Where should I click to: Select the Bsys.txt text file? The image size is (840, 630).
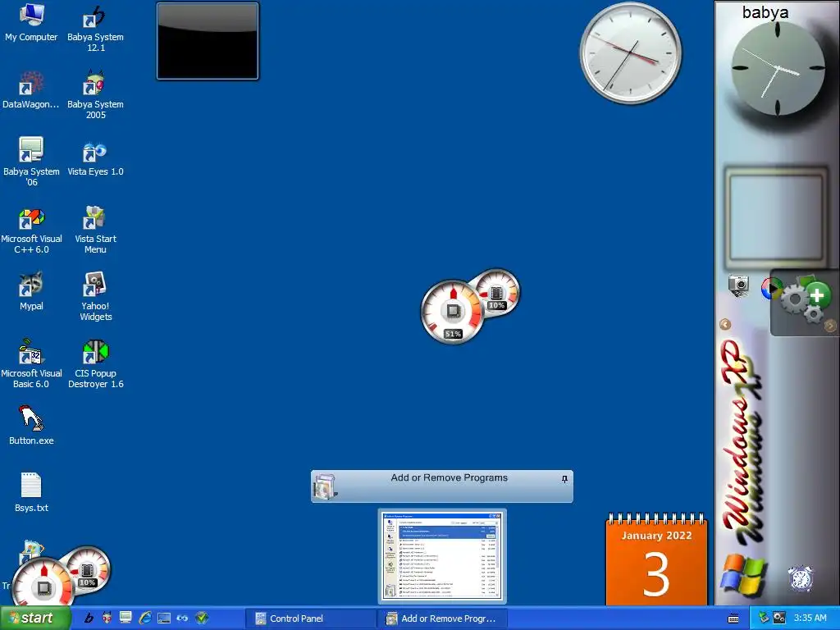pos(31,492)
